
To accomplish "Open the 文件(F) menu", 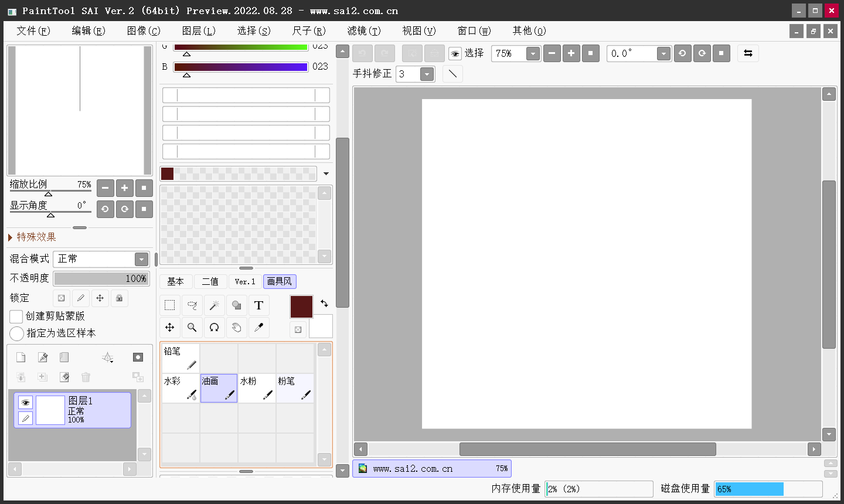I will (x=33, y=31).
